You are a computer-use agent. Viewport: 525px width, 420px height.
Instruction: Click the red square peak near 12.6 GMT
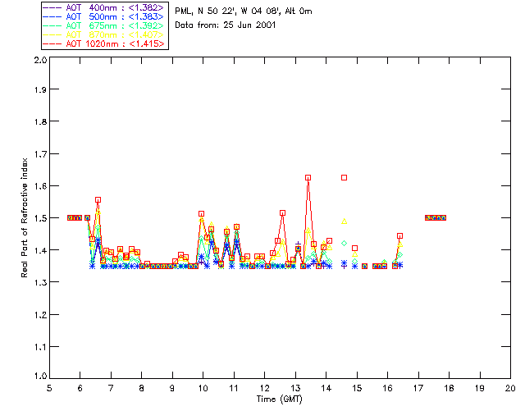click(x=282, y=213)
